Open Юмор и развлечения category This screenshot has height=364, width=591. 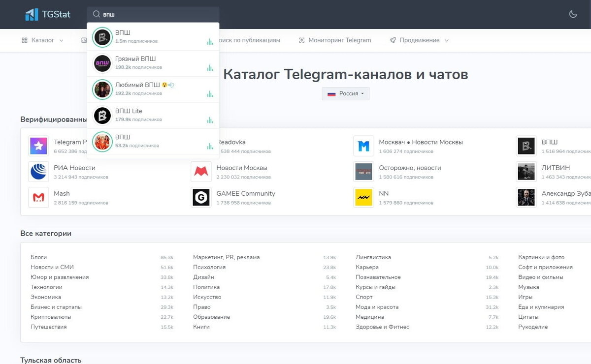coord(60,277)
